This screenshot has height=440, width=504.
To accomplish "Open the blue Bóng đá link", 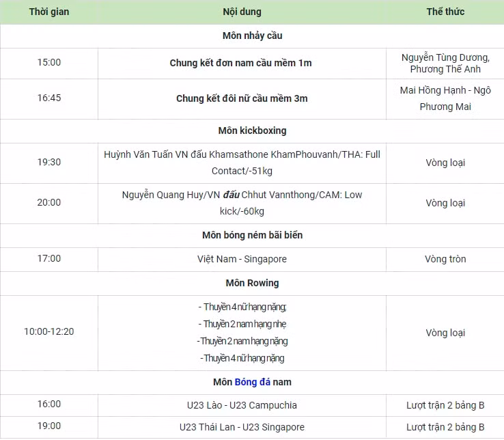I will tap(252, 382).
